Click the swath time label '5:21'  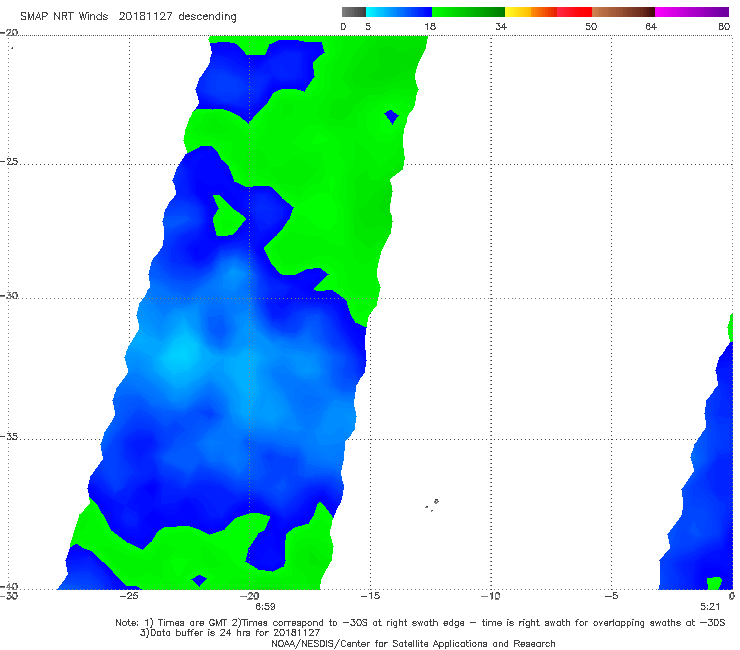(x=710, y=607)
